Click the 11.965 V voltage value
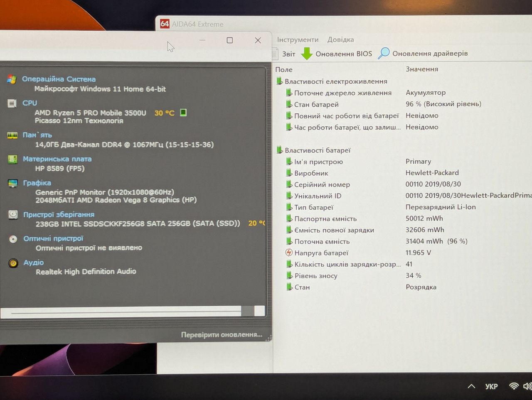The image size is (532, 400). click(418, 253)
